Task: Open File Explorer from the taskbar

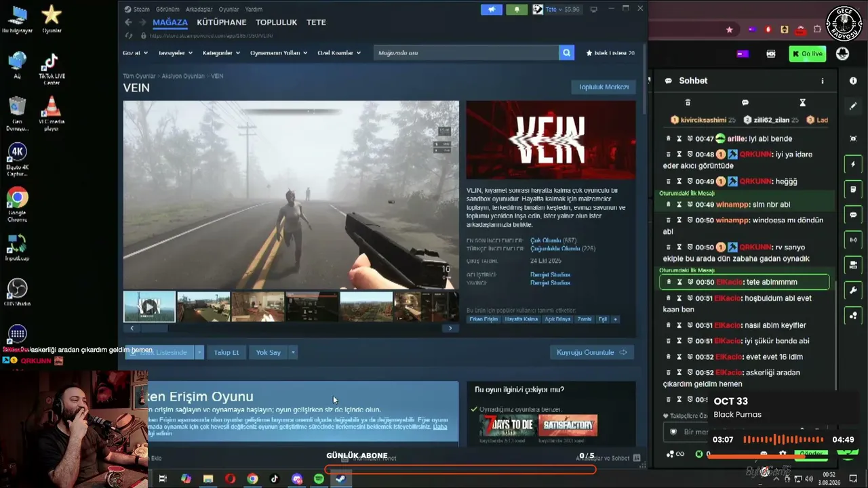Action: 208,479
